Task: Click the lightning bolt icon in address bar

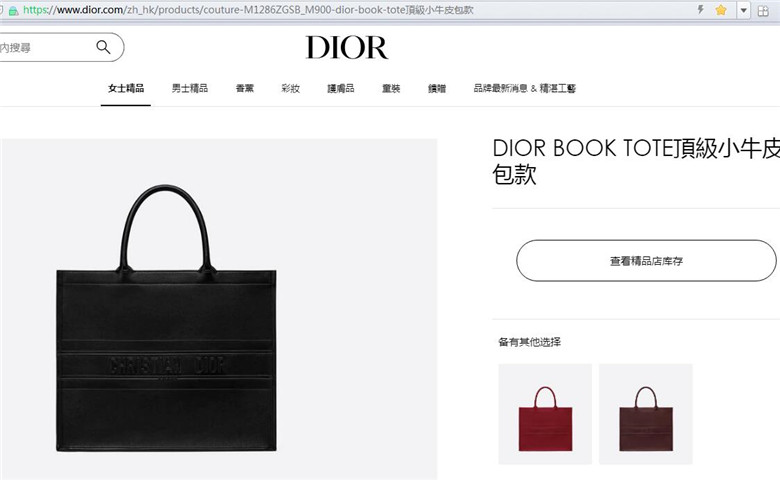Action: pyautogui.click(x=701, y=9)
